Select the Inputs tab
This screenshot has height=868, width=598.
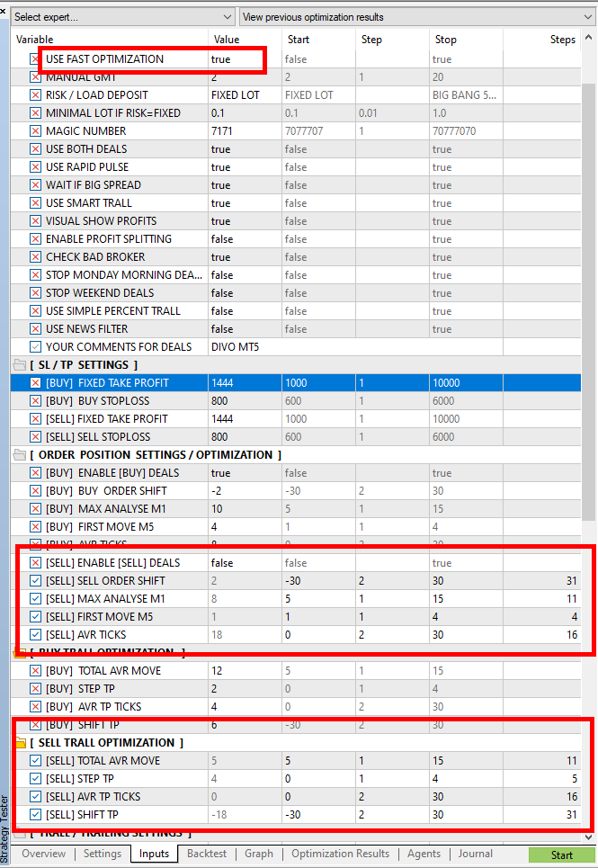[154, 854]
